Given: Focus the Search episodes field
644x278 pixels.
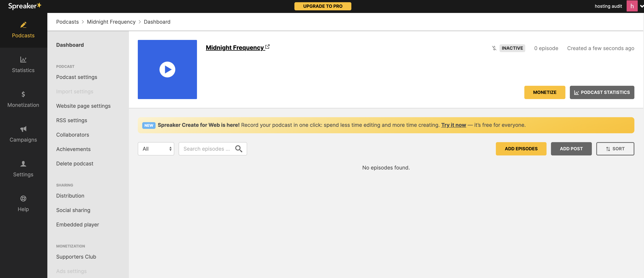Looking at the screenshot, I should 213,149.
